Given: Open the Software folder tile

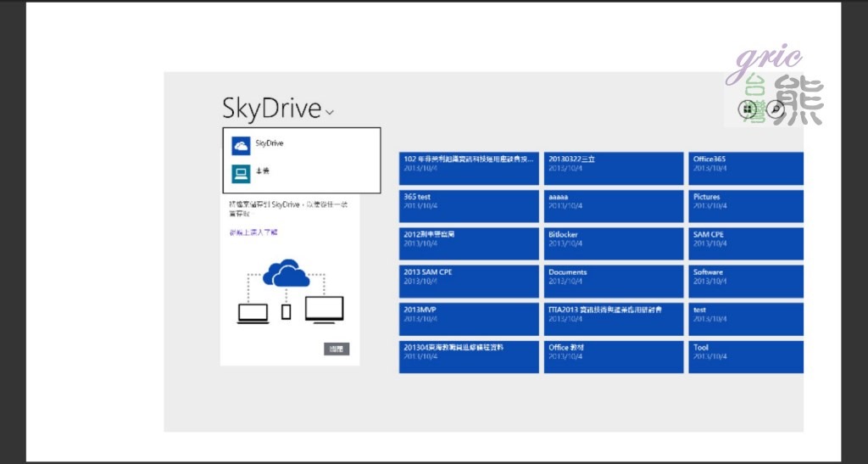Looking at the screenshot, I should click(x=746, y=282).
